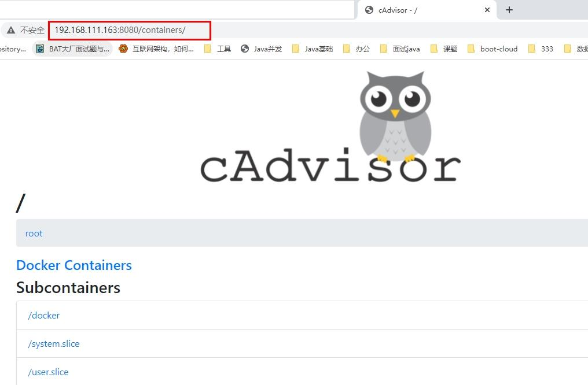588x385 pixels.
Task: Open the Docker Containers link
Action: (x=74, y=265)
